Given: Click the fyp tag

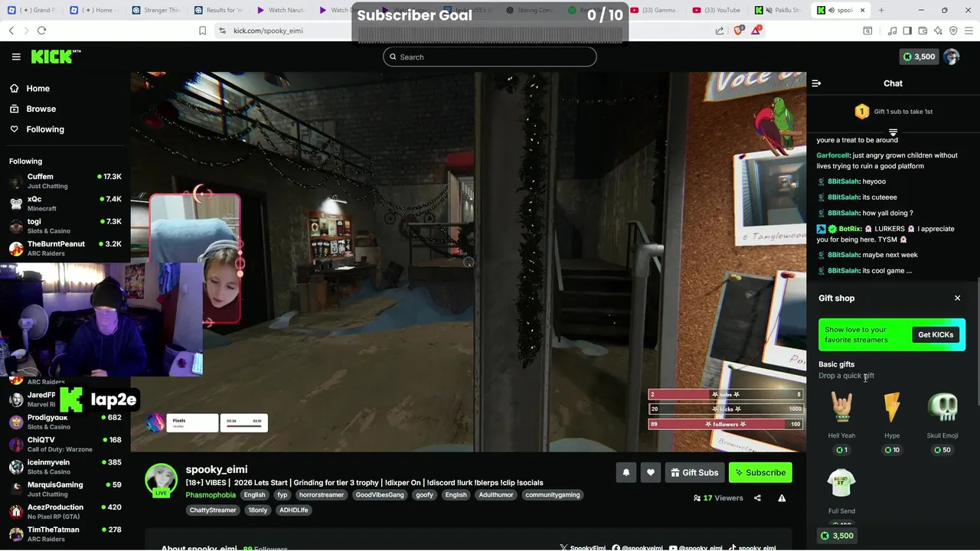Looking at the screenshot, I should tap(283, 495).
